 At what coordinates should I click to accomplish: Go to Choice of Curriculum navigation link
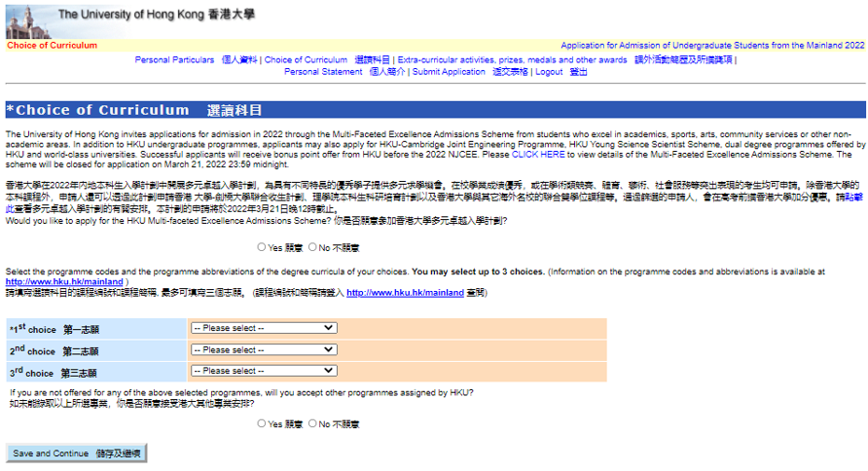pyautogui.click(x=327, y=59)
